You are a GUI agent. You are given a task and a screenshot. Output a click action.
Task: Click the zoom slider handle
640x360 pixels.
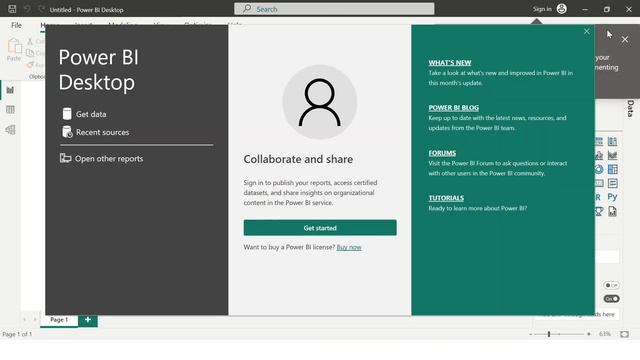pyautogui.click(x=549, y=334)
